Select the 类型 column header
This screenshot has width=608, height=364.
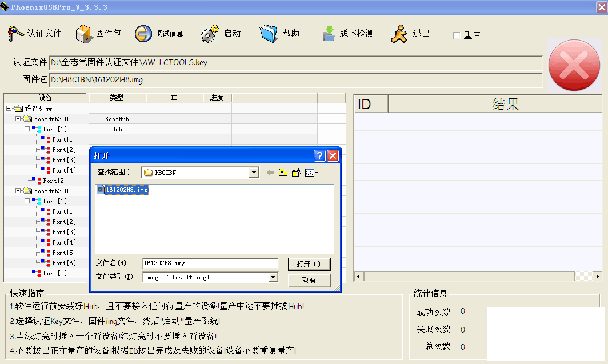(x=117, y=97)
